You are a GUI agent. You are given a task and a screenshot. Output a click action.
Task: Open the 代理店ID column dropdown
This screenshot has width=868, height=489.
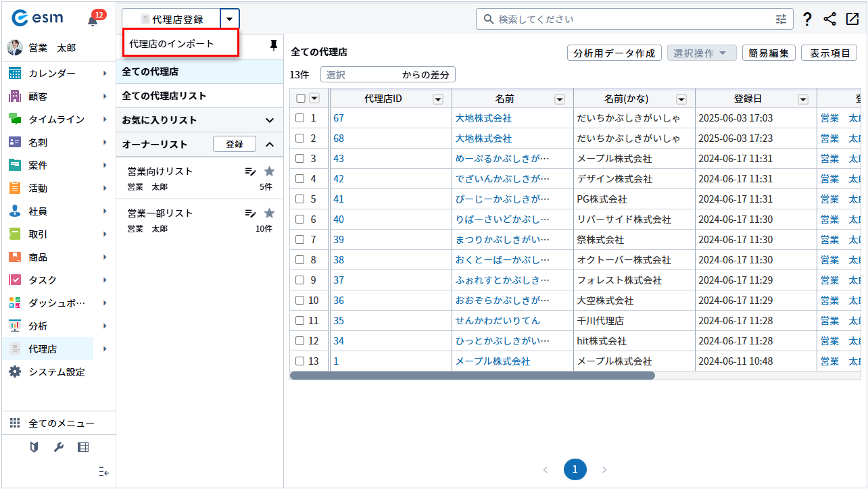438,99
